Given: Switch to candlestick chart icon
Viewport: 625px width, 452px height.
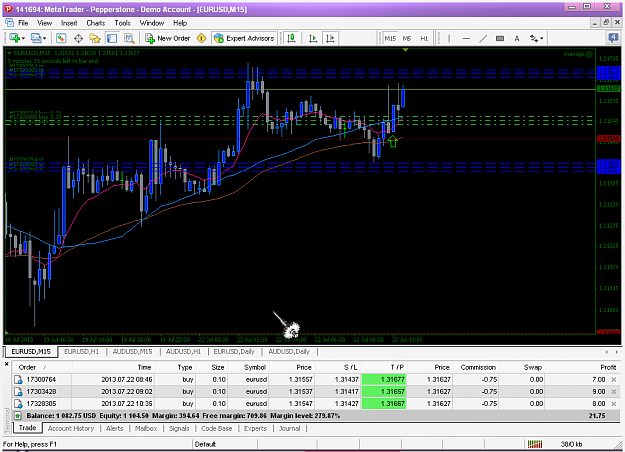Looking at the screenshot, I should click(x=291, y=38).
